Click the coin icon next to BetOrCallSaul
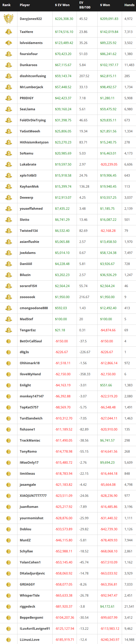This screenshot has width=136, height=644. [x=8, y=341]
